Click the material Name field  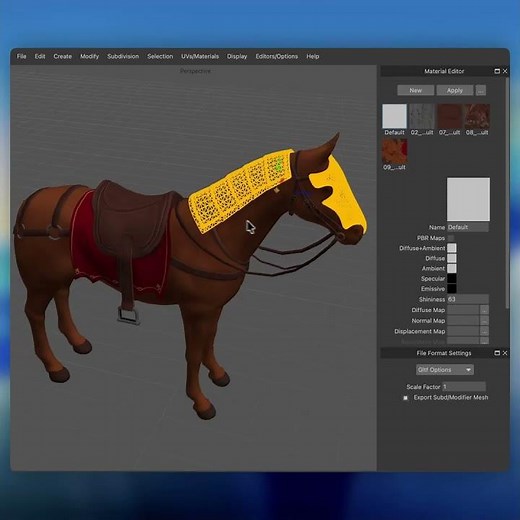pyautogui.click(x=468, y=227)
